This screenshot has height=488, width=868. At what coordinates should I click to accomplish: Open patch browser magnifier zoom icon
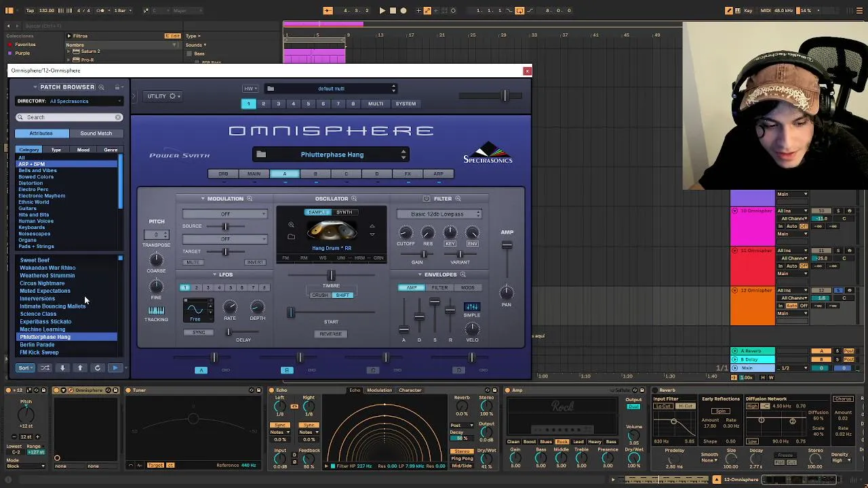click(x=101, y=87)
